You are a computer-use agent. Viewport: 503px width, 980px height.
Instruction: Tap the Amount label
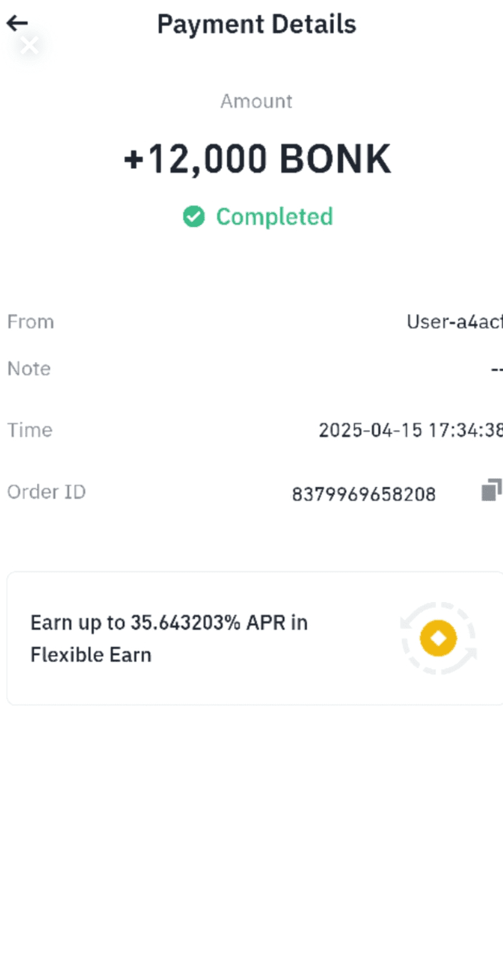tap(257, 102)
